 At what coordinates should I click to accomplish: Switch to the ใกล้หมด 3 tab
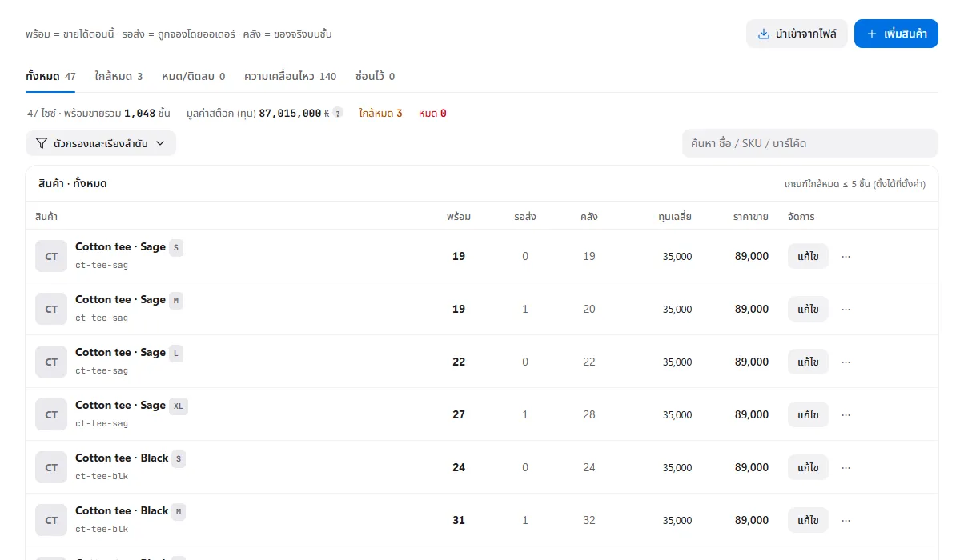[x=118, y=77]
